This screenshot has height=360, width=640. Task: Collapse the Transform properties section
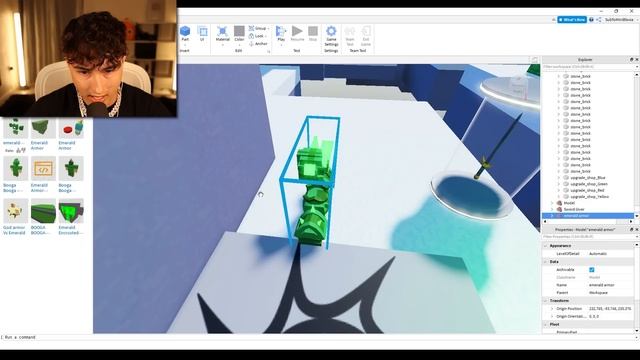tap(545, 301)
